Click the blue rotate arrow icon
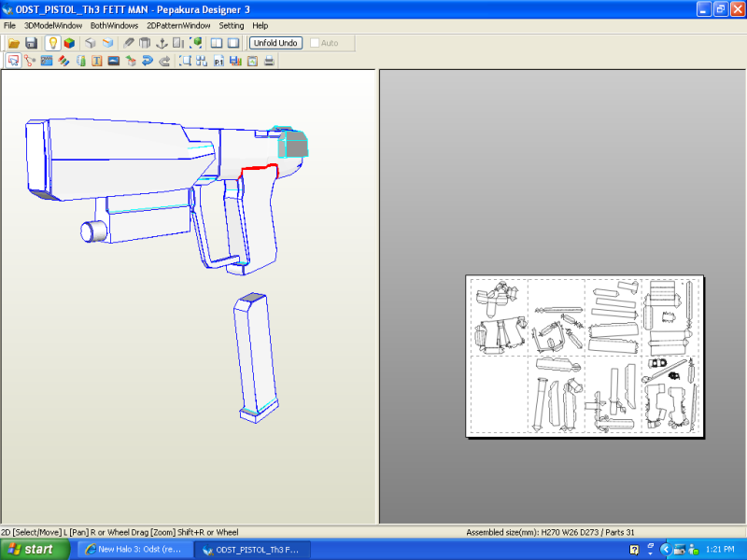This screenshot has width=747, height=560. point(148,61)
